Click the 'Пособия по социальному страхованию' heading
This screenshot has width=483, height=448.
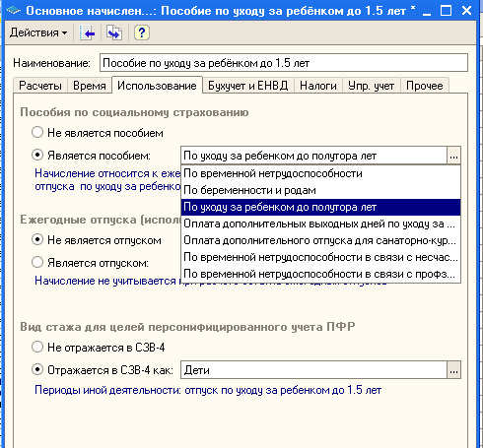(x=134, y=112)
